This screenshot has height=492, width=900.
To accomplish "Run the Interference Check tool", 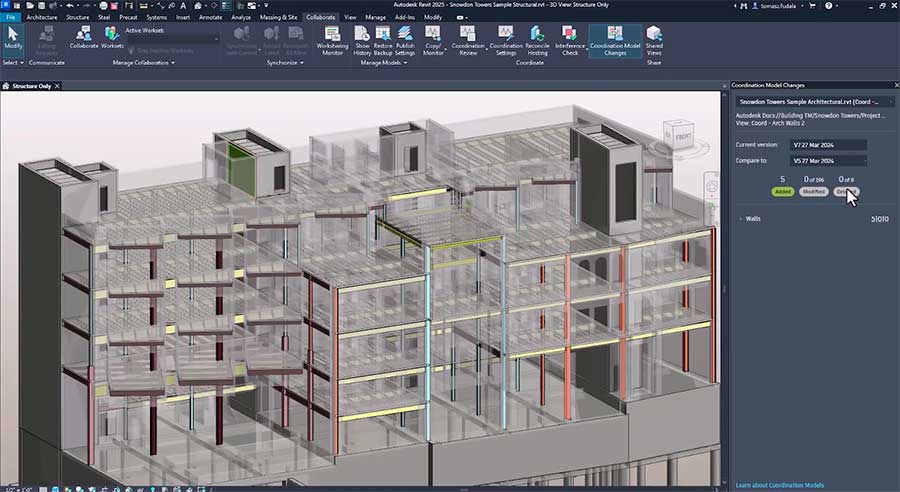I will coord(569,38).
